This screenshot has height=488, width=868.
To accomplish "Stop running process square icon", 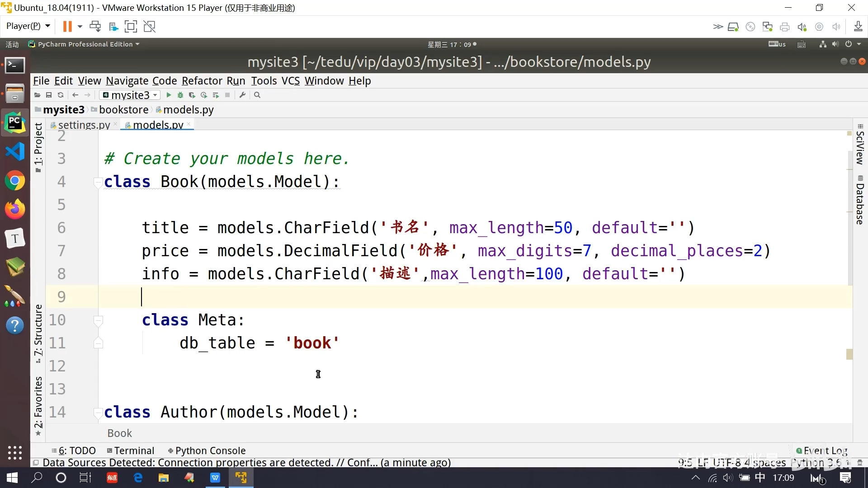I will click(227, 95).
